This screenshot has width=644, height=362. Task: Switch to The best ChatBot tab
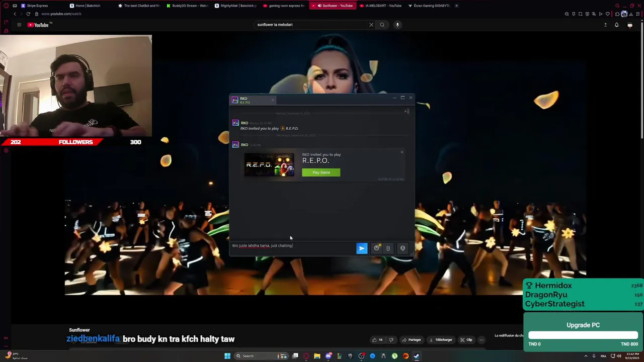(139, 6)
